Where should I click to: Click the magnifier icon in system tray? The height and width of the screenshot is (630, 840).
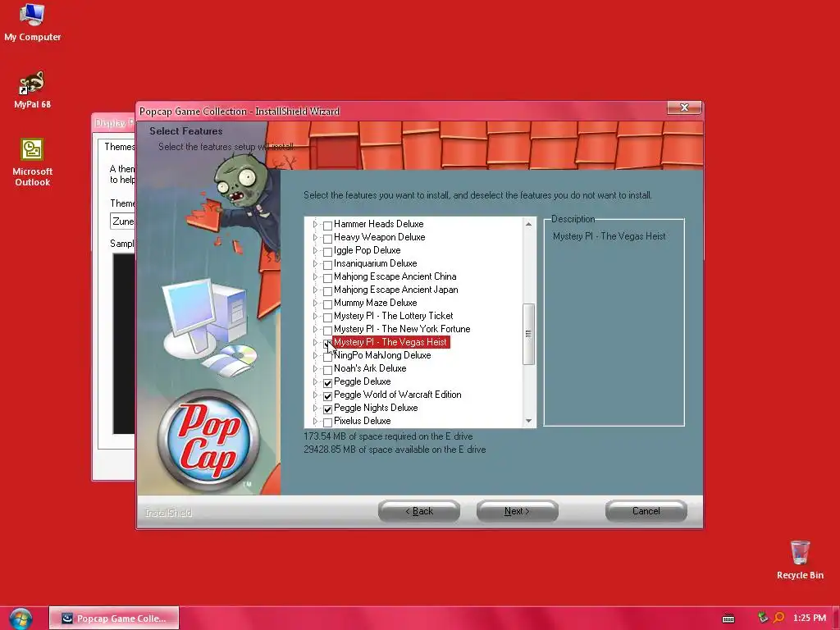pos(779,618)
